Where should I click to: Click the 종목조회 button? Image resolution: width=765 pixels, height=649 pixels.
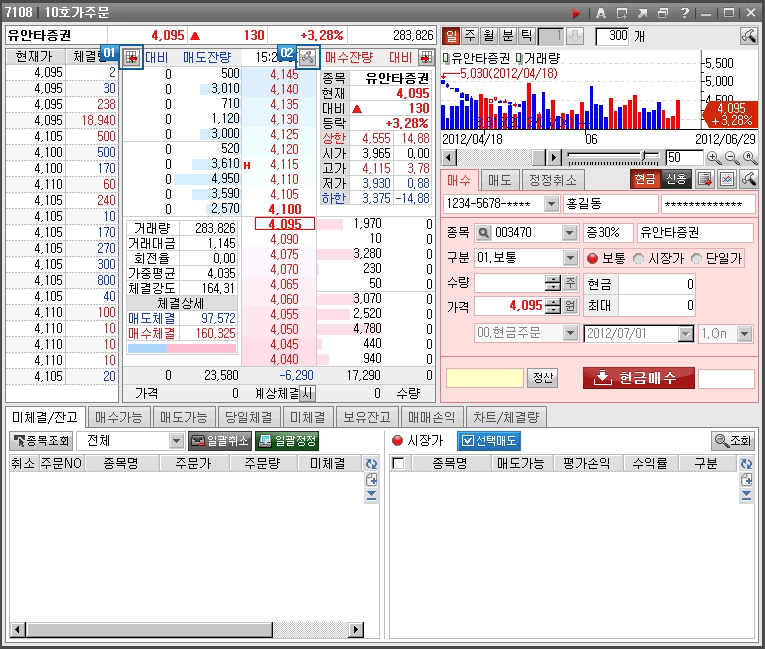click(41, 441)
